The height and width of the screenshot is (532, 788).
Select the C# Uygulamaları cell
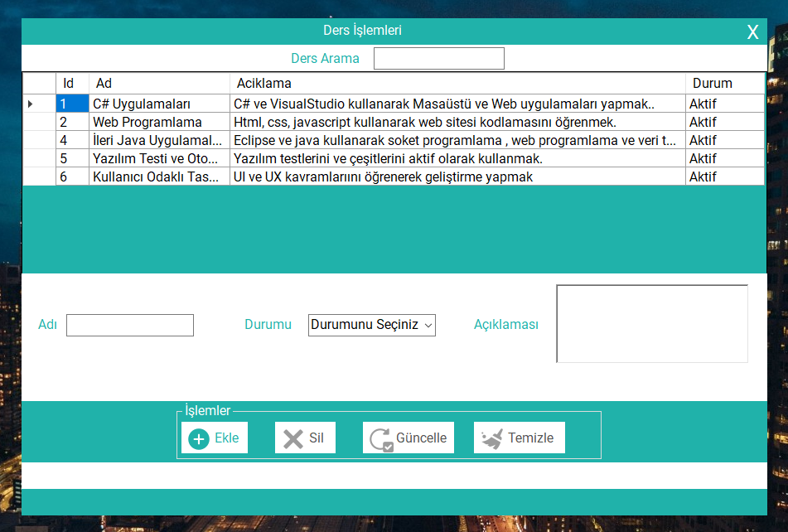coord(159,104)
